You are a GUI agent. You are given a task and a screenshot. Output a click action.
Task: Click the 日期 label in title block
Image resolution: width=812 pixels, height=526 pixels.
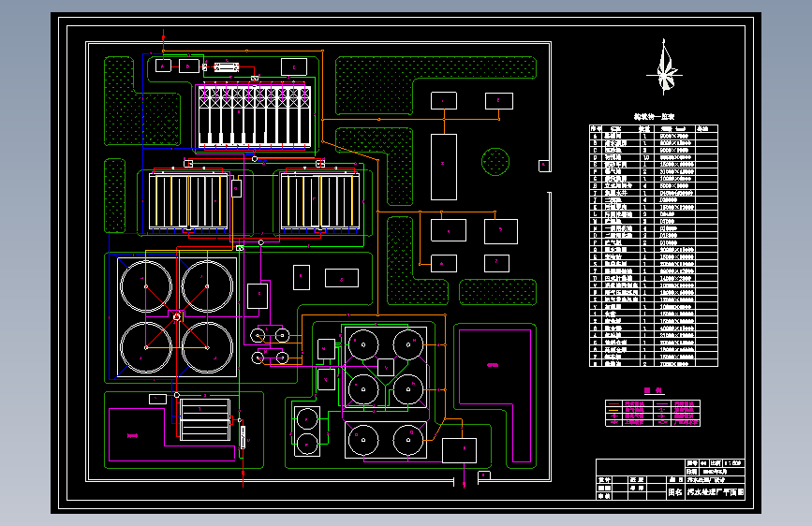pyautogui.click(x=692, y=472)
